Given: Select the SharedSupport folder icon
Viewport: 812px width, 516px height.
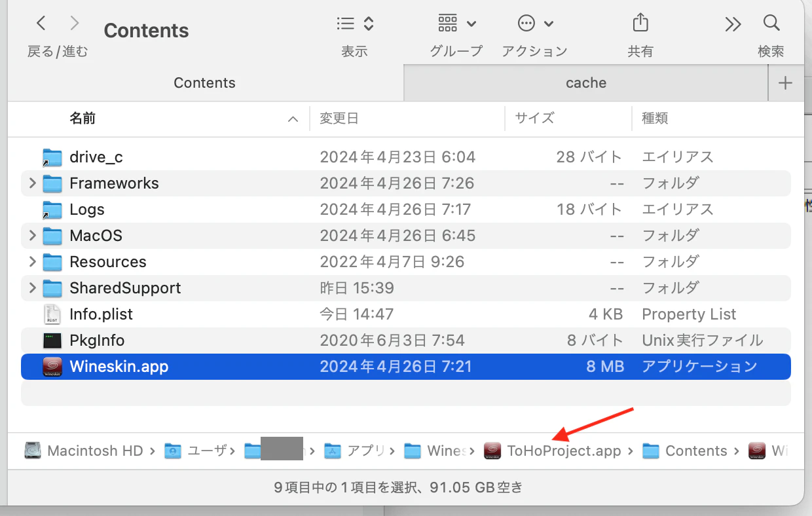Looking at the screenshot, I should point(52,288).
